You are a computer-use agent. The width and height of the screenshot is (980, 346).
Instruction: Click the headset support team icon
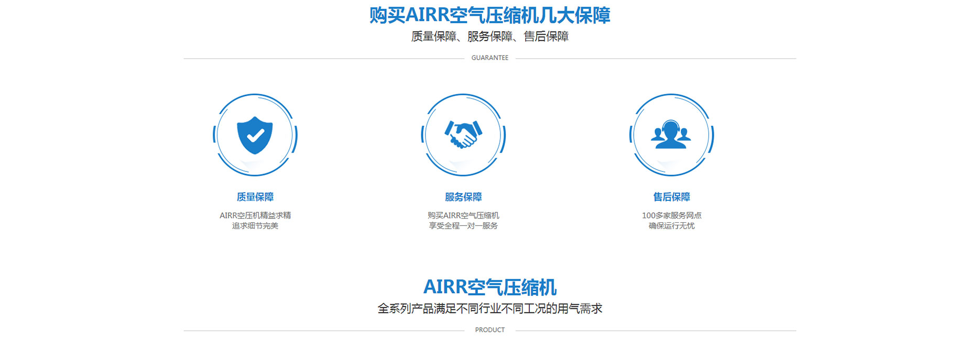(671, 135)
